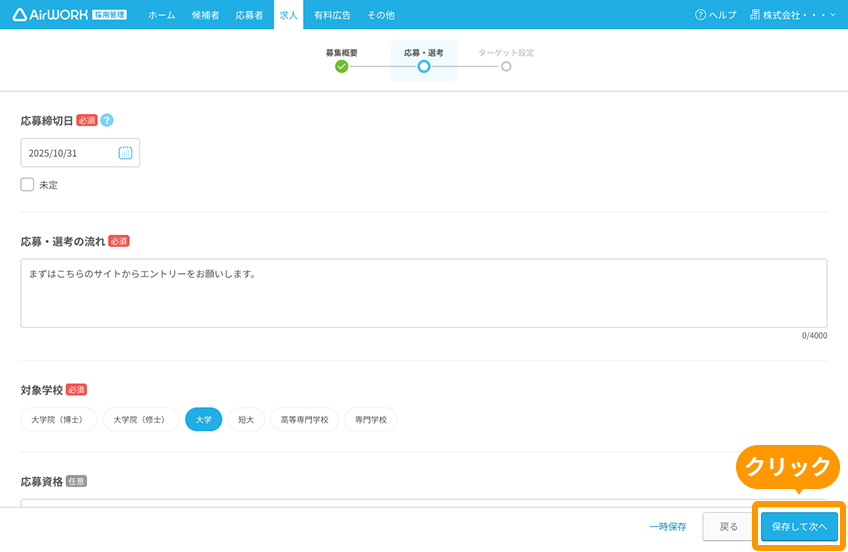
Task: Open the 応募者 menu
Action: tap(249, 15)
